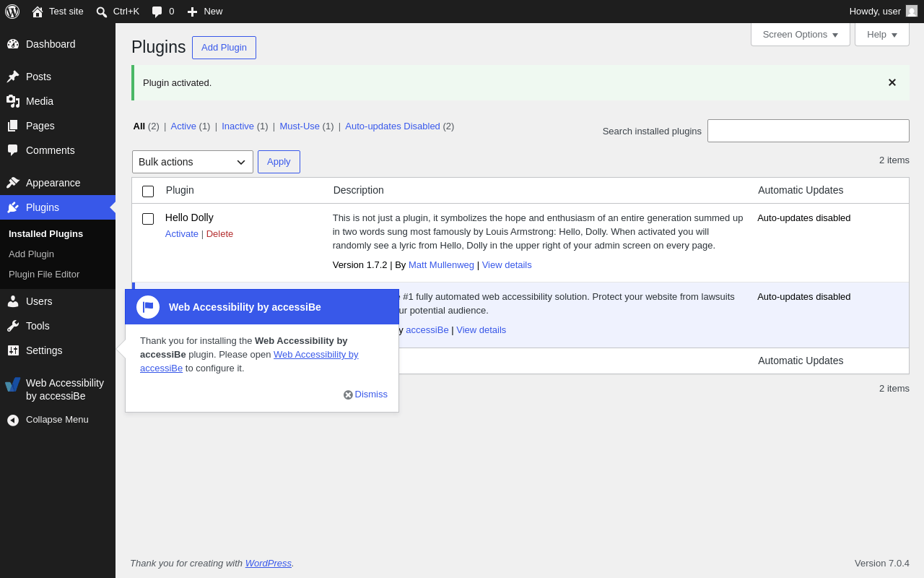Filter plugins by Must-Use

pyautogui.click(x=300, y=126)
